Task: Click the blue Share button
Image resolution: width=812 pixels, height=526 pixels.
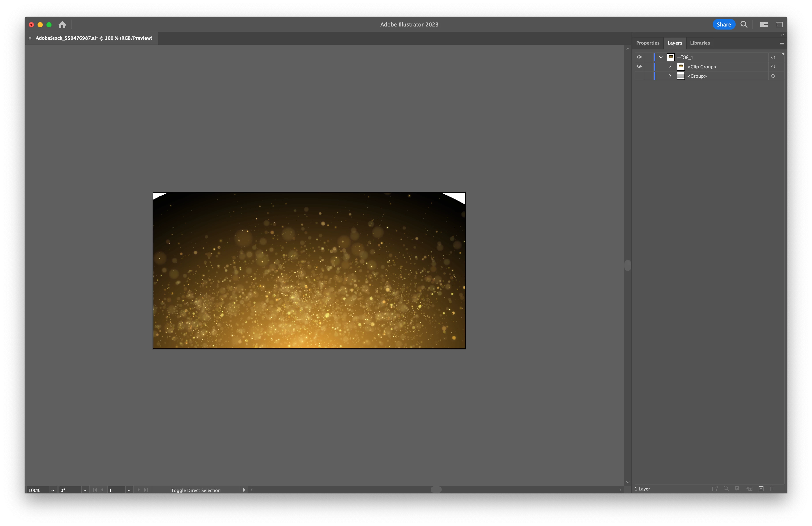Action: pos(724,24)
